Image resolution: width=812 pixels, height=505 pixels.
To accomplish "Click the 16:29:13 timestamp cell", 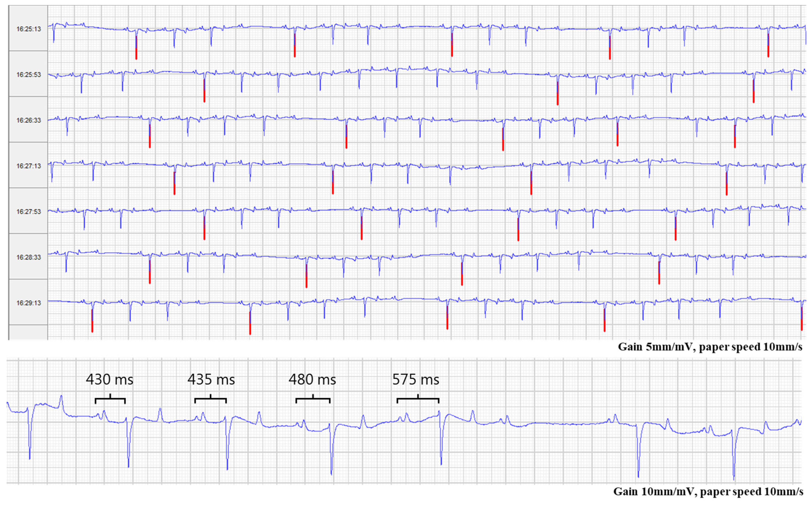I will pyautogui.click(x=29, y=303).
